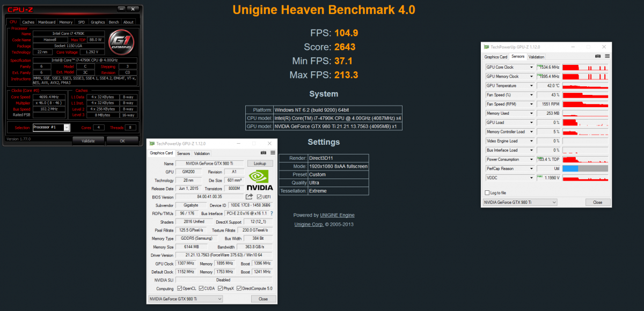The height and width of the screenshot is (311, 644).
Task: Click the GPU Temperature red graph
Action: click(x=585, y=86)
